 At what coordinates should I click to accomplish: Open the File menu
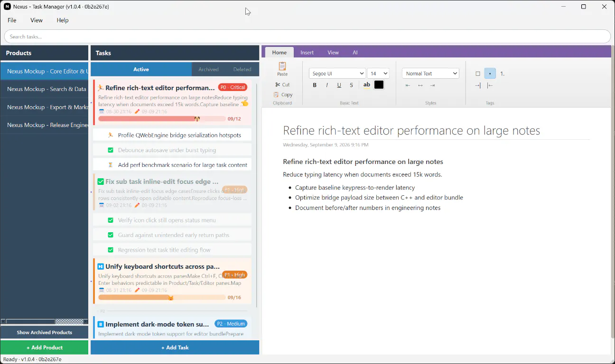coord(12,20)
